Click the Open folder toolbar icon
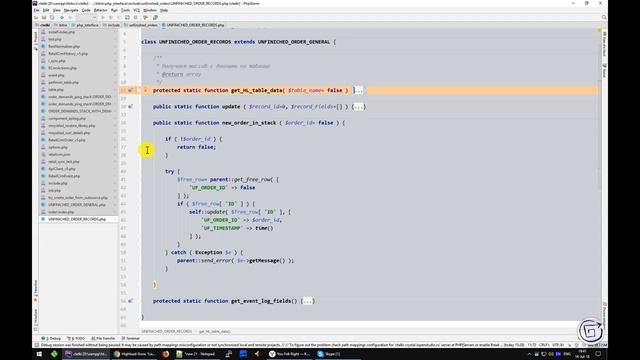 point(36,18)
